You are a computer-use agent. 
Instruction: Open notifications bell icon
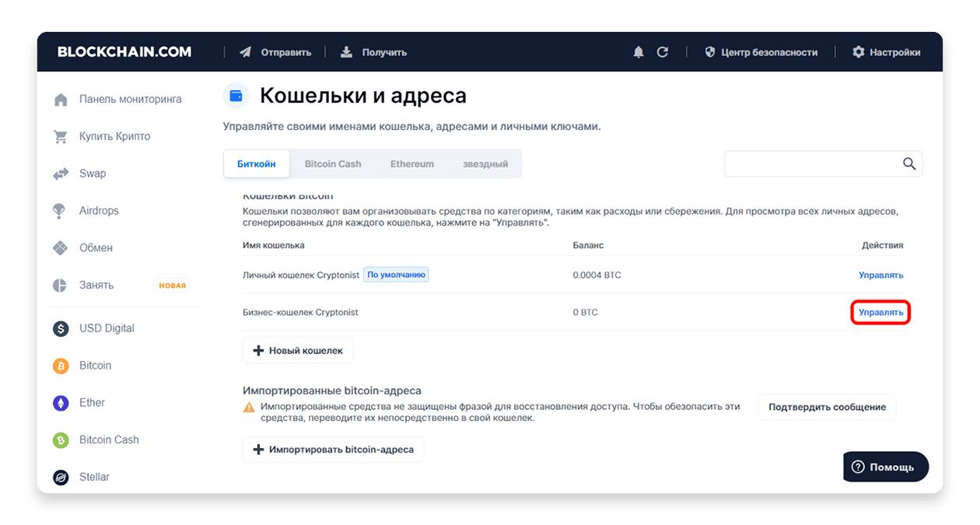click(x=639, y=52)
